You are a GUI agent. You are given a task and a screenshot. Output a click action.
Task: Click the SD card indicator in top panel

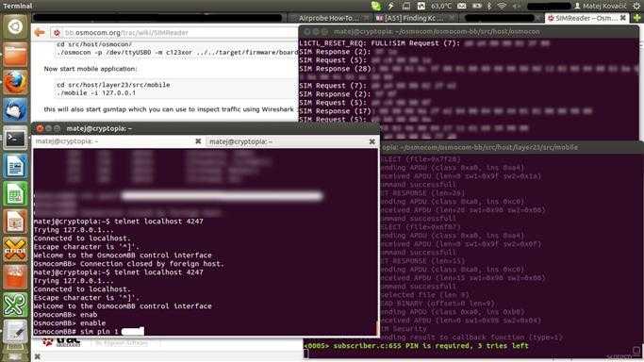pyautogui.click(x=406, y=6)
